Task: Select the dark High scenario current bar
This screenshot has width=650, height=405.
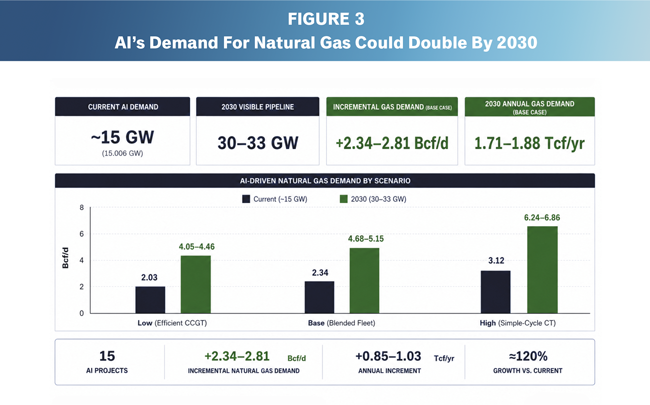Action: [x=495, y=292]
